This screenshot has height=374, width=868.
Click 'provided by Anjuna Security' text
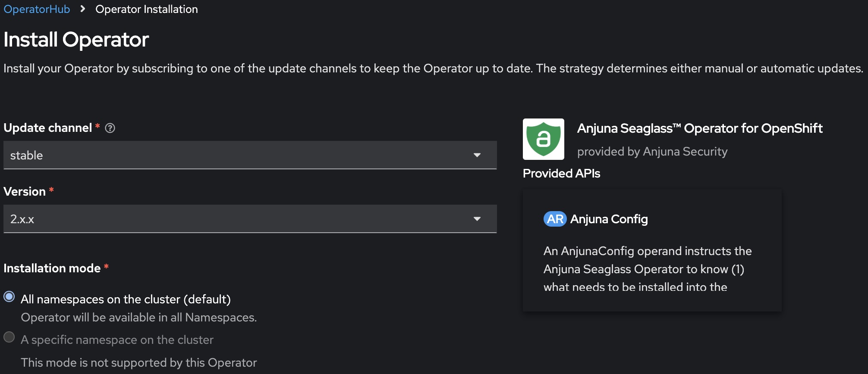coord(652,152)
